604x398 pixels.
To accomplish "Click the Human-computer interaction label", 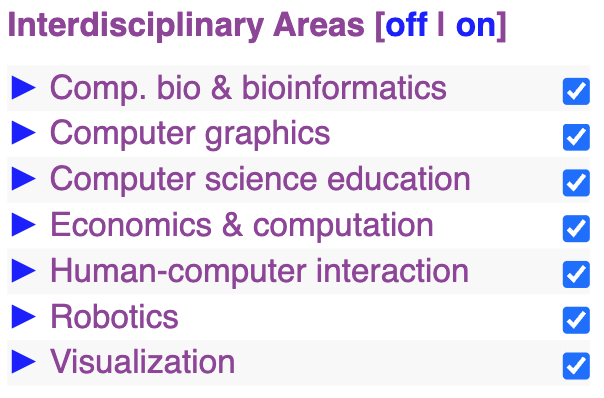I will (259, 270).
